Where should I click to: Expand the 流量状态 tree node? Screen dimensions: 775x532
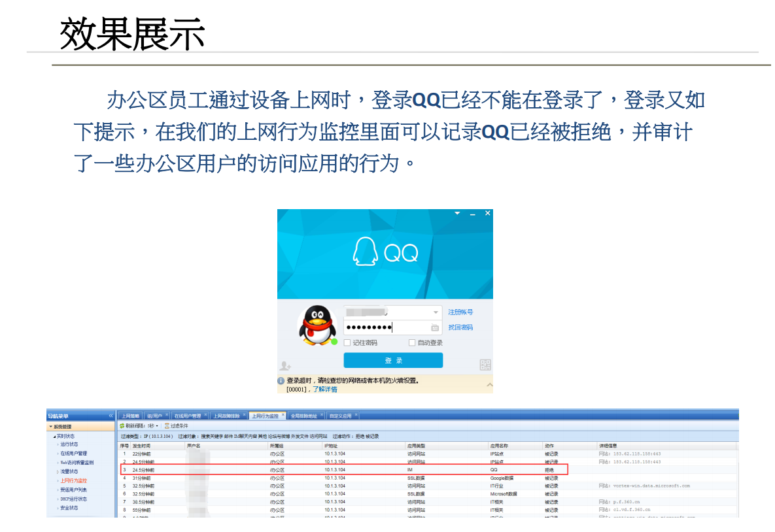click(x=58, y=472)
